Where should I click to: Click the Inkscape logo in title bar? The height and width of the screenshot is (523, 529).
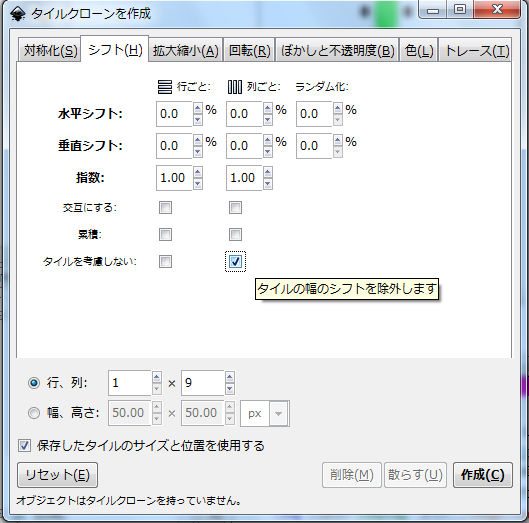coord(17,14)
